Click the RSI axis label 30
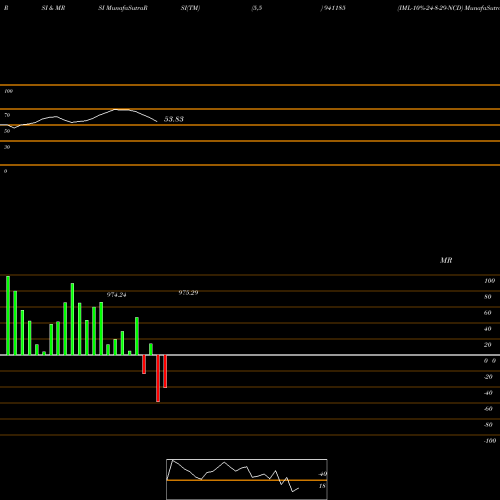Screen dimensions: 500x500 7,147
